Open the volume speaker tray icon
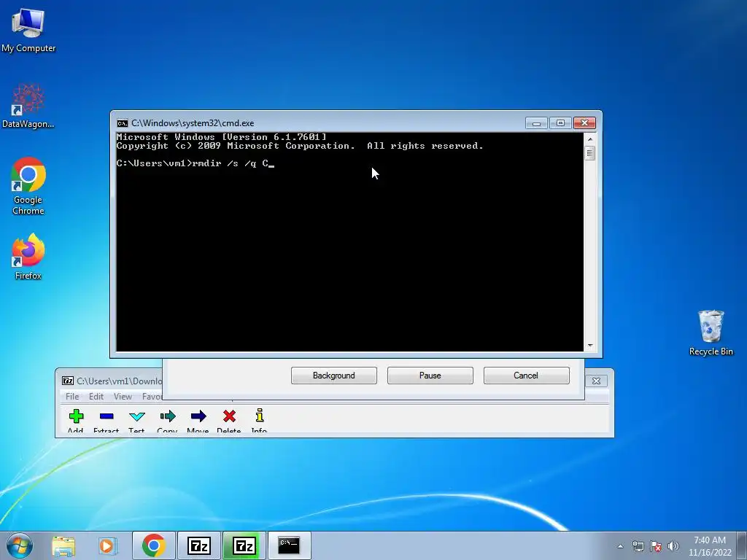Screen dimensions: 747x560 [673, 546]
